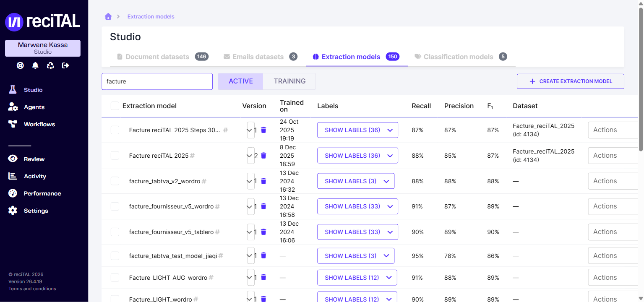Screen dimensions: 644x302
Task: Click the hash icon next to facture_fournisseur_v5_wordro
Action: 217,207
